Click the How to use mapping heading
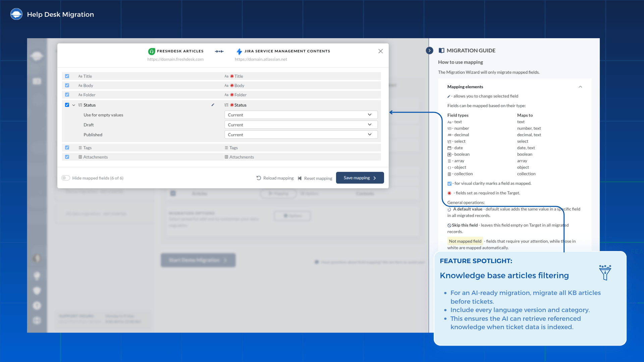 461,62
